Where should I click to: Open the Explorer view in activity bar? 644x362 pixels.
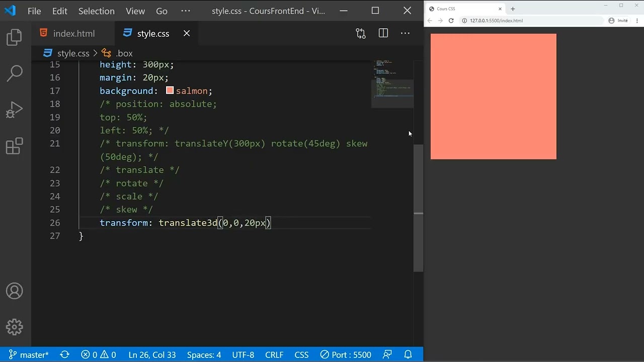coord(15,37)
